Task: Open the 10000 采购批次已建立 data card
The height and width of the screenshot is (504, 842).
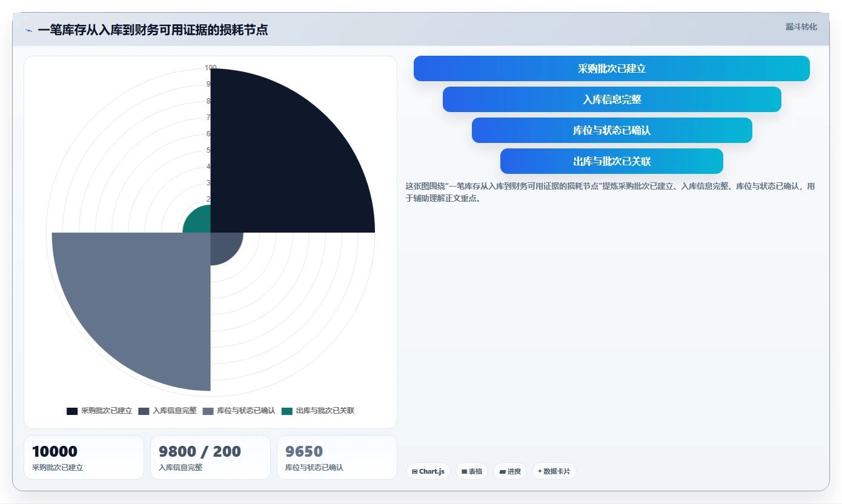Action: coord(84,457)
